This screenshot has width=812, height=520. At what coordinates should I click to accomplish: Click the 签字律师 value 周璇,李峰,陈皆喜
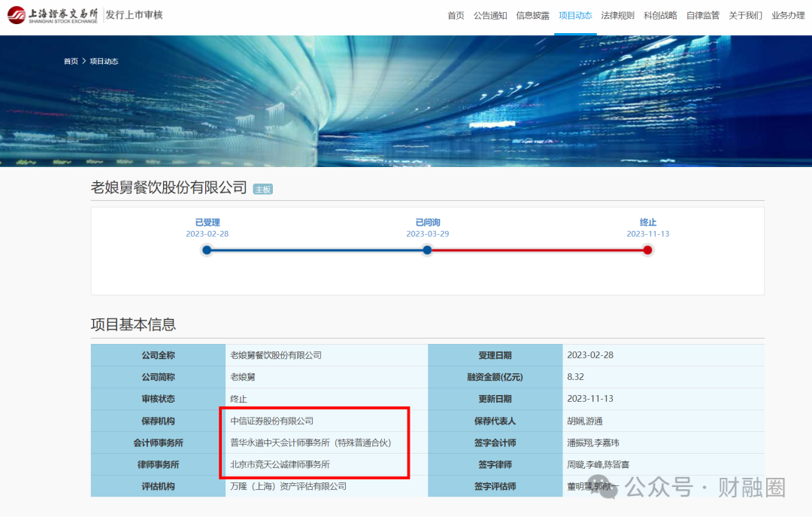(x=598, y=465)
